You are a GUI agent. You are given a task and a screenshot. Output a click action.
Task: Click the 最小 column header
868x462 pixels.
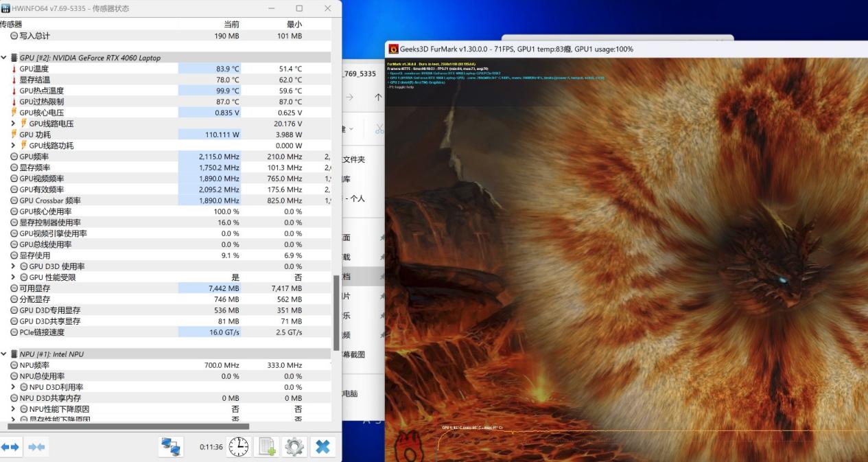[296, 23]
